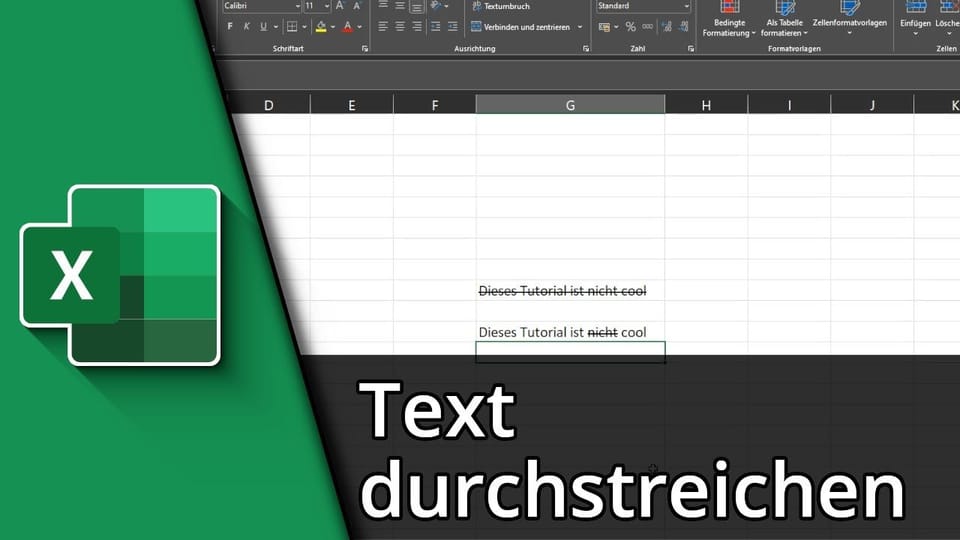Apply the red font color
The width and height of the screenshot is (960, 540).
coord(348,27)
